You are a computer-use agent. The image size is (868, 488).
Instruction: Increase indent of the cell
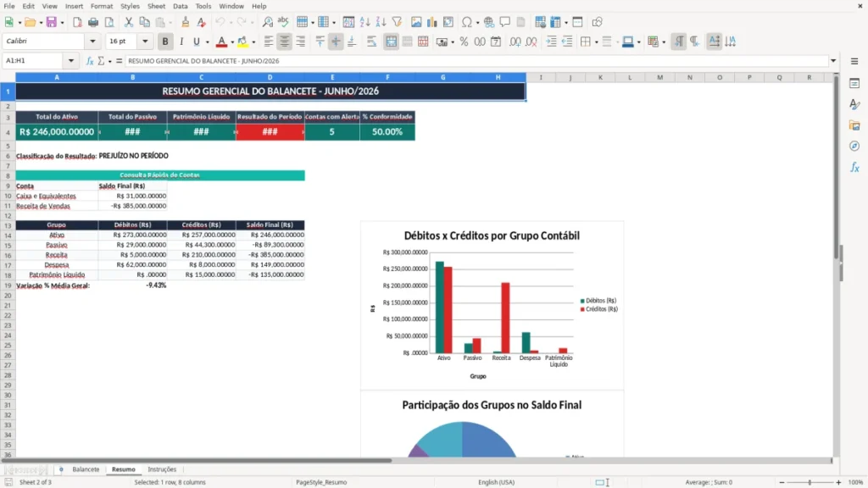551,42
